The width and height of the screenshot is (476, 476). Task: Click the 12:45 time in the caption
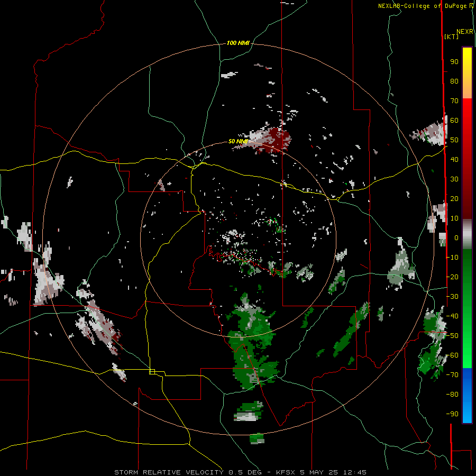click(355, 472)
